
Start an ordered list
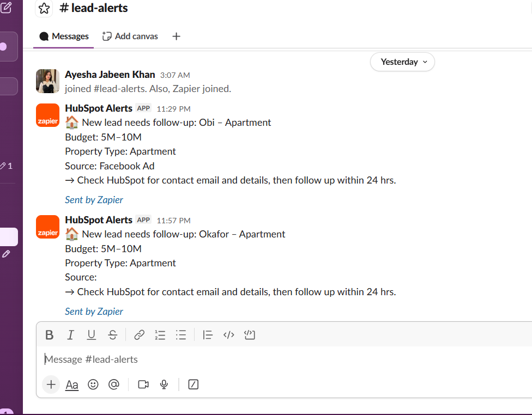(x=160, y=335)
